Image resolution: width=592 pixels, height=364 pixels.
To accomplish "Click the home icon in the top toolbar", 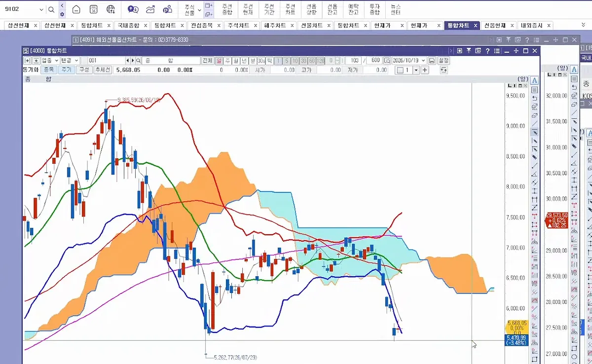I will (76, 9).
